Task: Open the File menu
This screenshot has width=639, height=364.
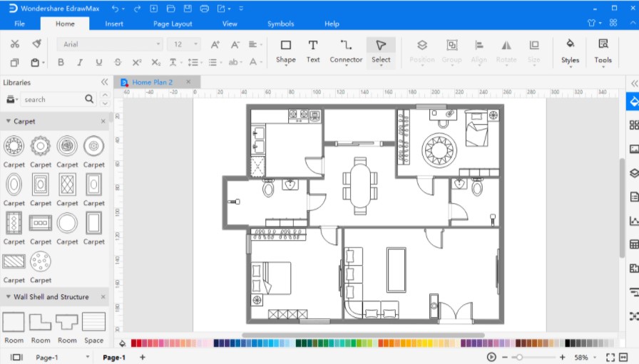Action: tap(19, 24)
